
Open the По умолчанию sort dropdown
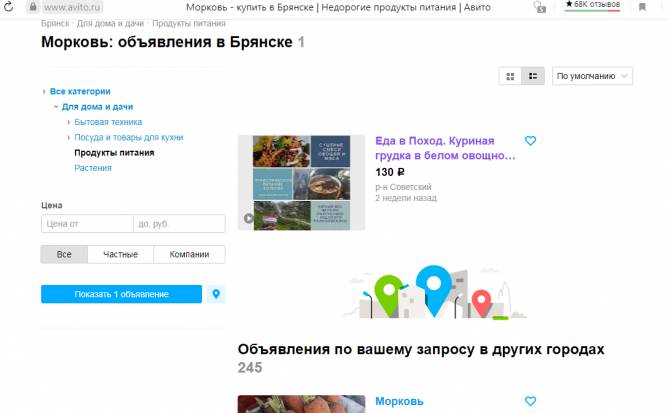pos(592,76)
